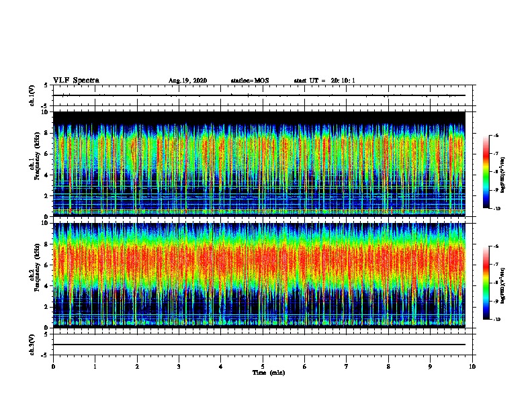Click the ch.2 color bar log(PSD) label
Screen dimensions: 532x411
coord(503,285)
